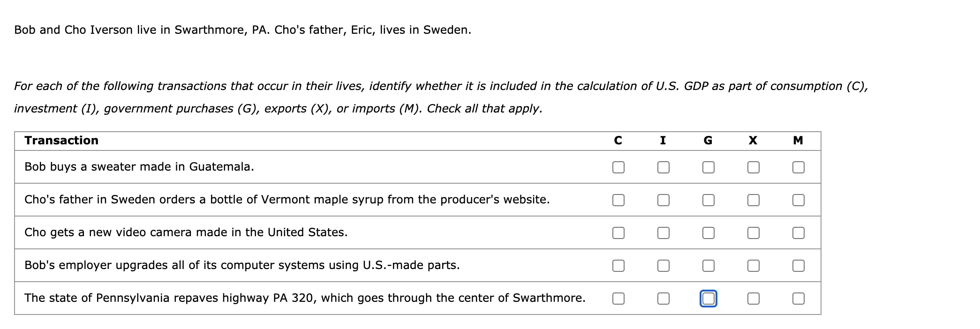Check C for Cho's new video camera
The image size is (980, 329).
(x=618, y=233)
